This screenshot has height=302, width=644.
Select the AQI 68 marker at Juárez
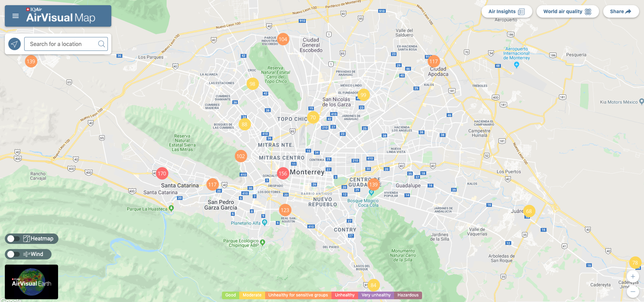529,211
